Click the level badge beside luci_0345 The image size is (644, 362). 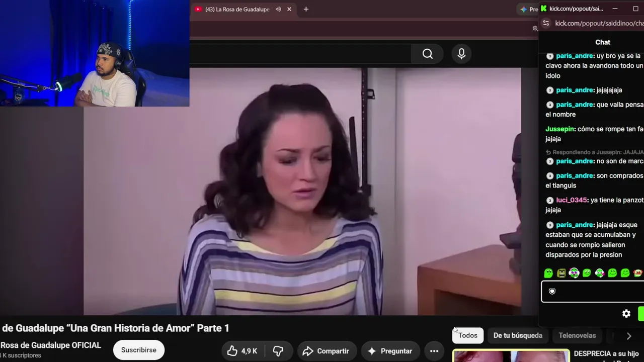point(550,200)
